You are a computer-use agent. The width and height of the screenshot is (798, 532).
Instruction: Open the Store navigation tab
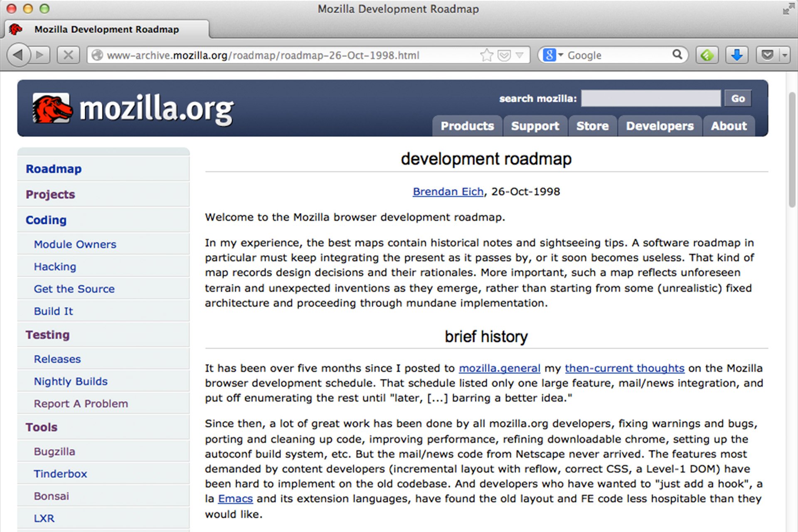pos(592,126)
